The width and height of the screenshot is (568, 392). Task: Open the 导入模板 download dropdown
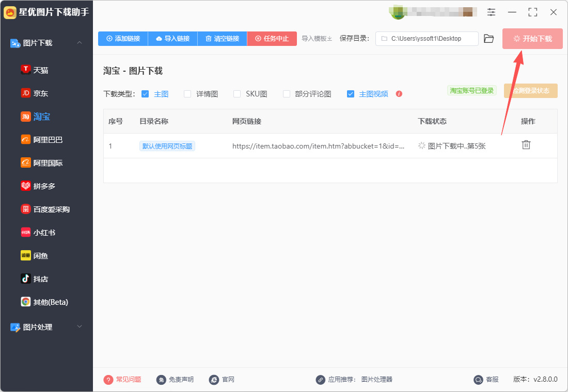point(317,38)
